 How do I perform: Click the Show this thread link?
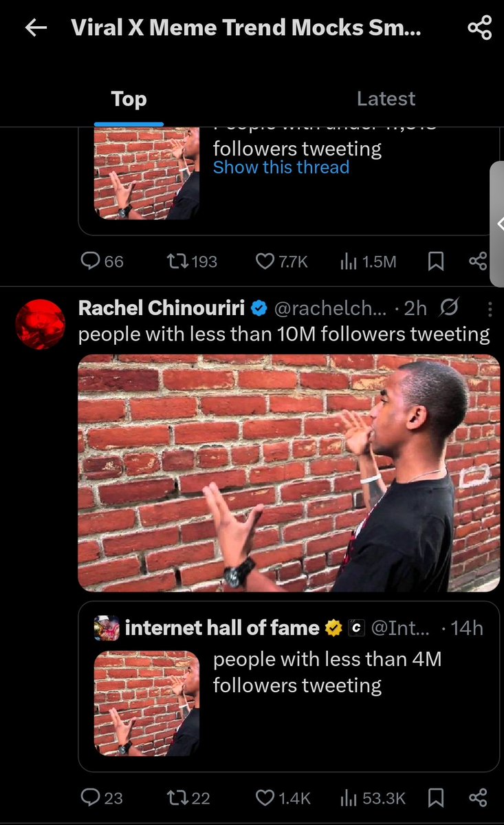tap(281, 167)
